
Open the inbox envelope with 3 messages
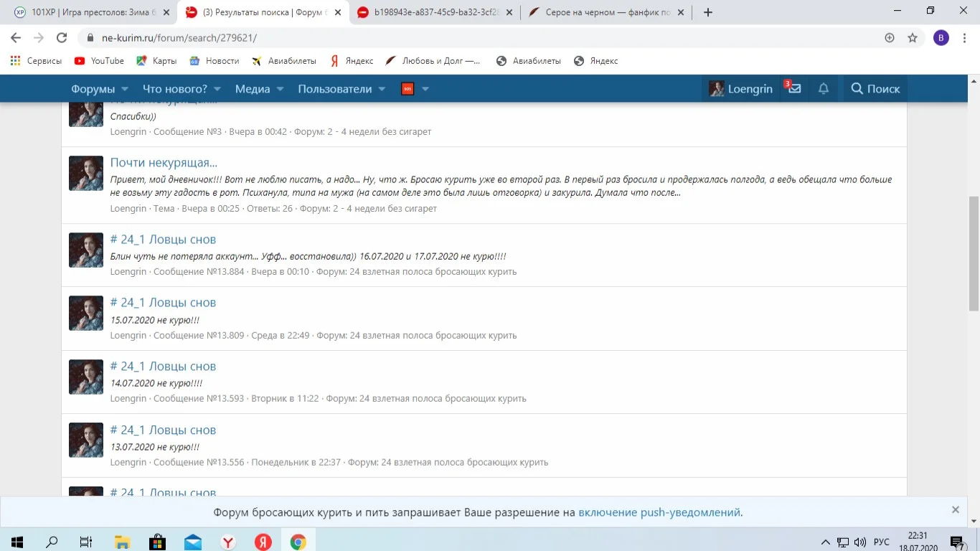tap(793, 88)
